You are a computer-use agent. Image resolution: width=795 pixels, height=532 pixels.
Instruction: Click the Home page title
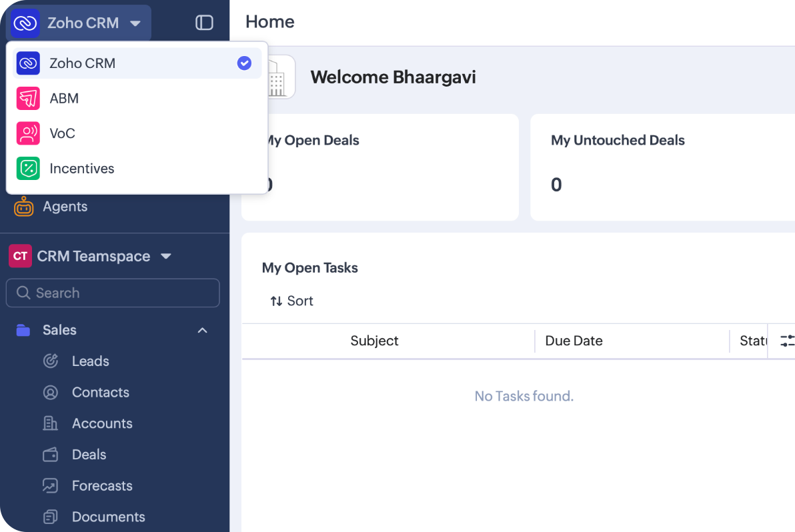click(x=269, y=22)
